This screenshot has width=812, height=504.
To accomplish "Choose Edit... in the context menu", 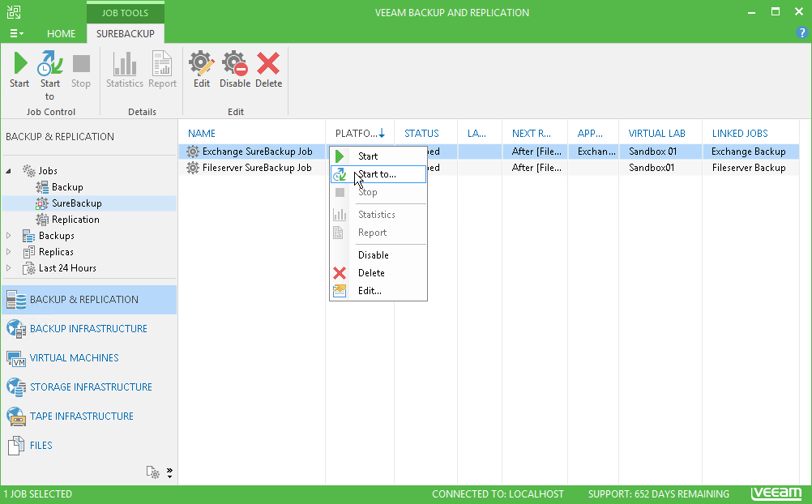I will (378, 291).
